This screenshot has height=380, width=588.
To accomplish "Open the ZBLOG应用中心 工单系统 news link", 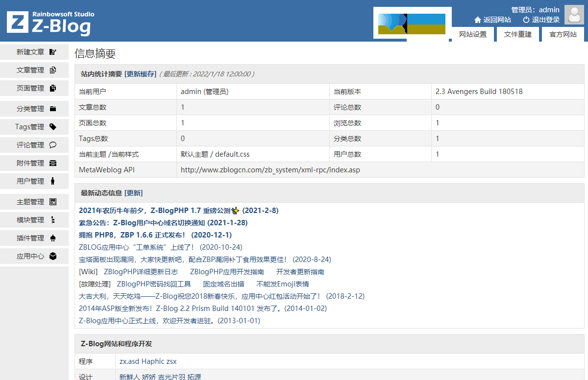I will 161,247.
